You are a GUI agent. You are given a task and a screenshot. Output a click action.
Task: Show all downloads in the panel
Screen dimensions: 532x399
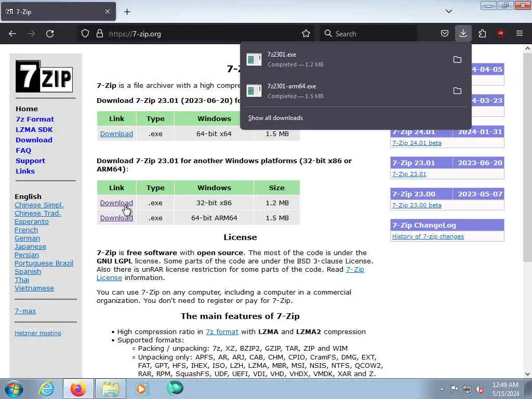tap(275, 118)
